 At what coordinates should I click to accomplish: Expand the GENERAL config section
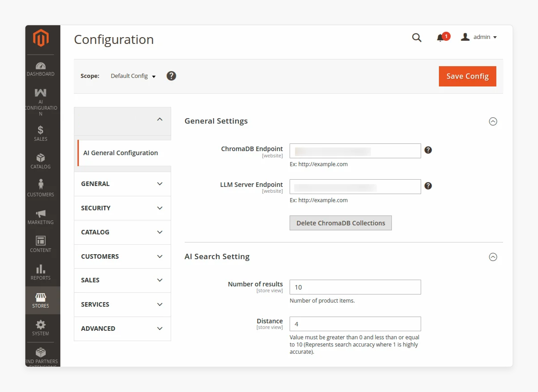click(x=123, y=184)
